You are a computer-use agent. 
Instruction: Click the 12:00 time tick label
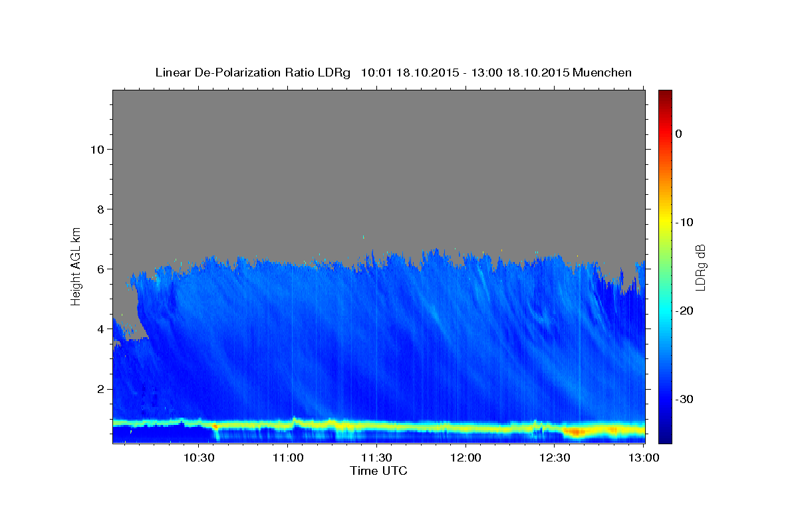pyautogui.click(x=465, y=458)
